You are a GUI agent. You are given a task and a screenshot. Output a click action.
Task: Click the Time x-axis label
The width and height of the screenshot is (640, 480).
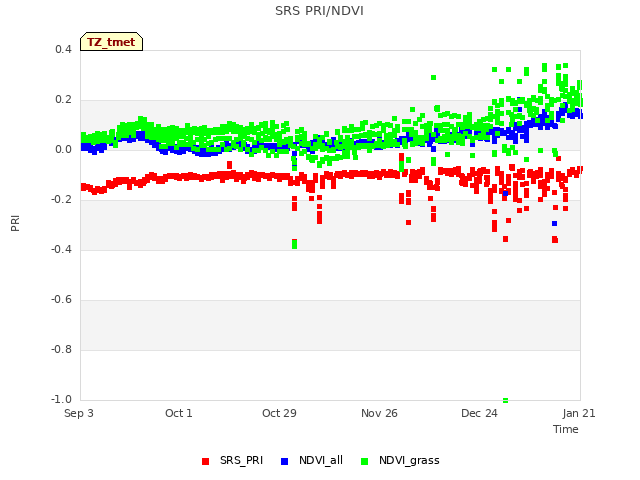[x=565, y=429]
